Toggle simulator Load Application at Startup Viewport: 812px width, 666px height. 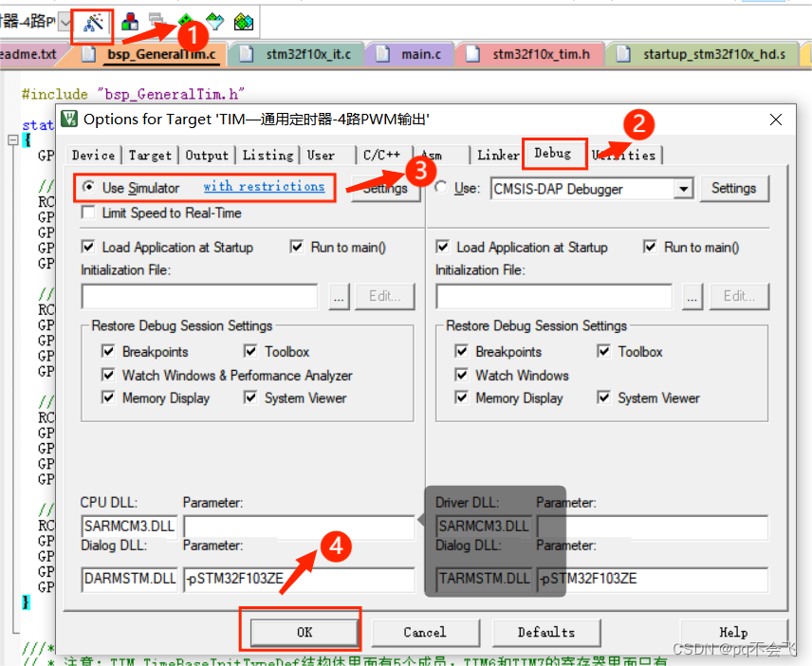(88, 247)
